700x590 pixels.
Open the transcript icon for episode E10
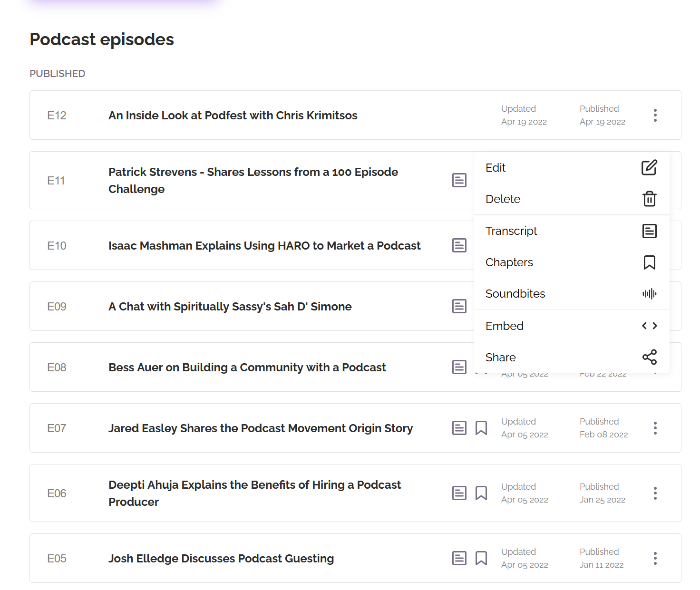click(x=459, y=245)
